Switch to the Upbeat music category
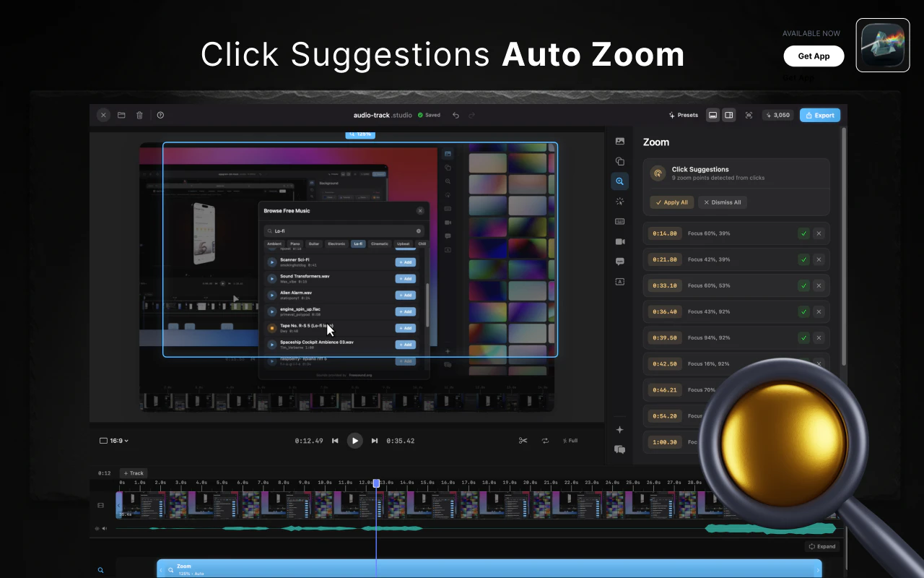Image resolution: width=924 pixels, height=578 pixels. (403, 244)
